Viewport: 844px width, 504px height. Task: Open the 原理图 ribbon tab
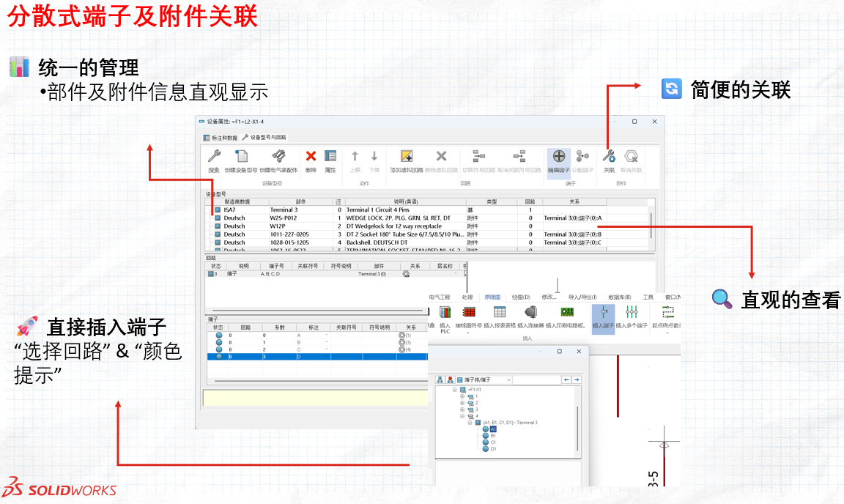492,297
